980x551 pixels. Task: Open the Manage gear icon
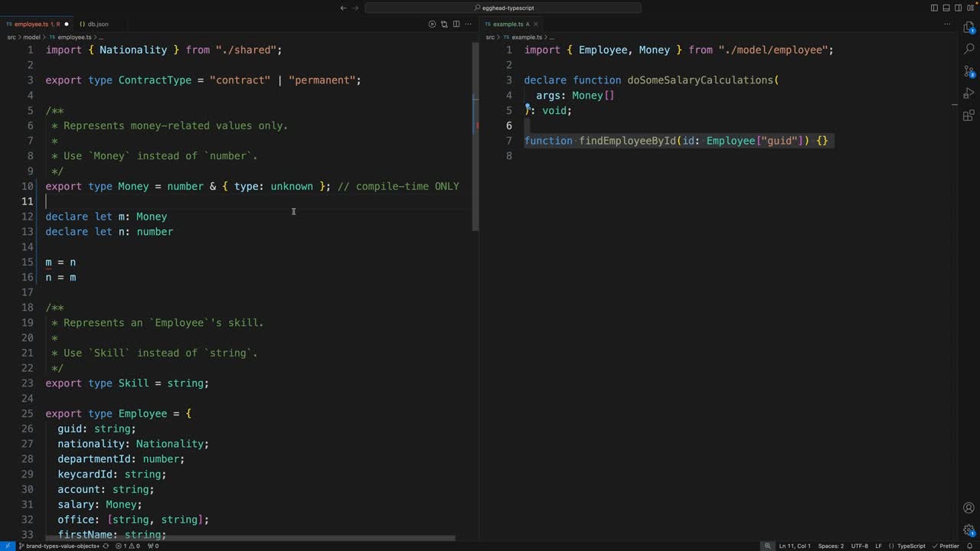tap(969, 530)
